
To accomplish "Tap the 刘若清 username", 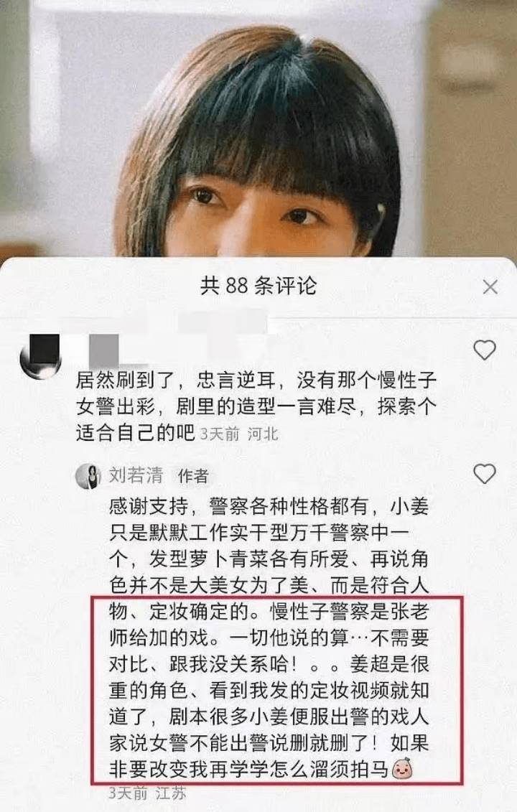I will 136,475.
